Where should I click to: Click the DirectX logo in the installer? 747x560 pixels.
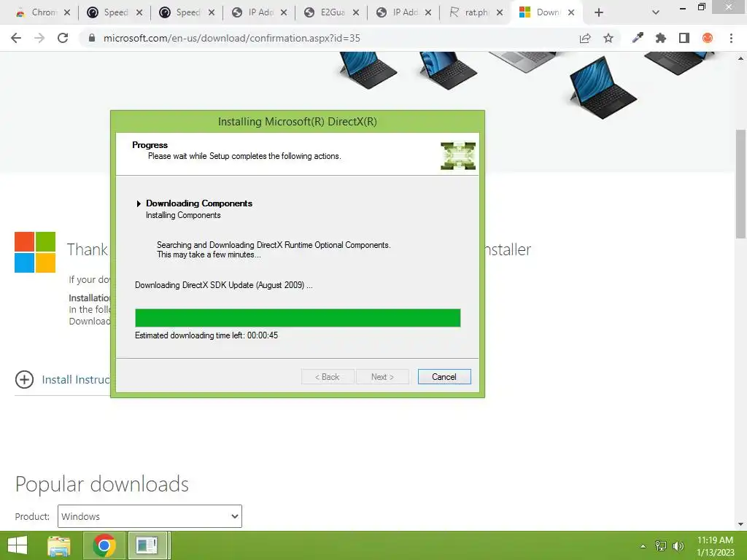pos(458,156)
